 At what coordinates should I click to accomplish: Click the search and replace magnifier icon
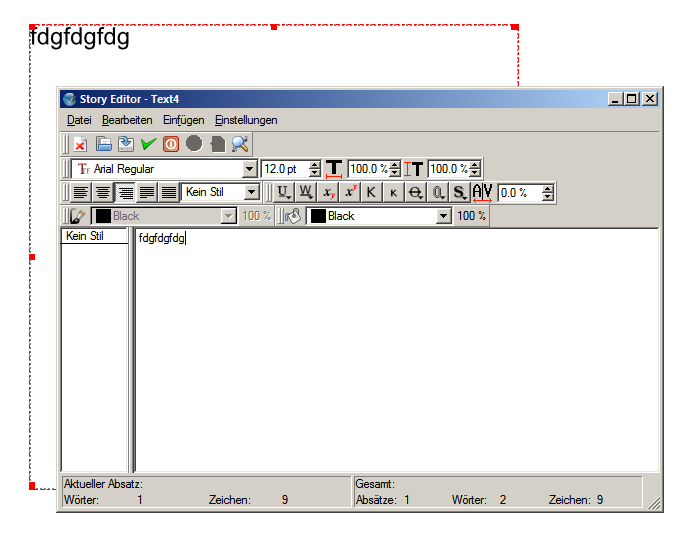click(x=240, y=144)
